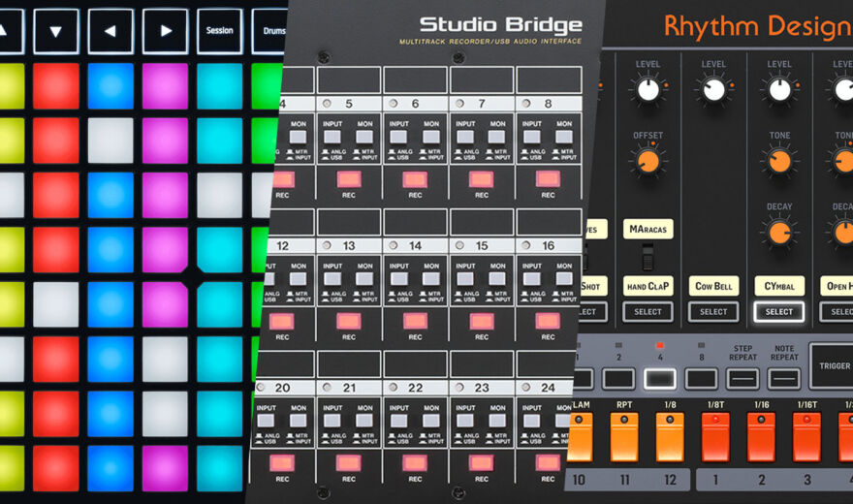Toggle the MON switch on channel 15

pos(497,279)
